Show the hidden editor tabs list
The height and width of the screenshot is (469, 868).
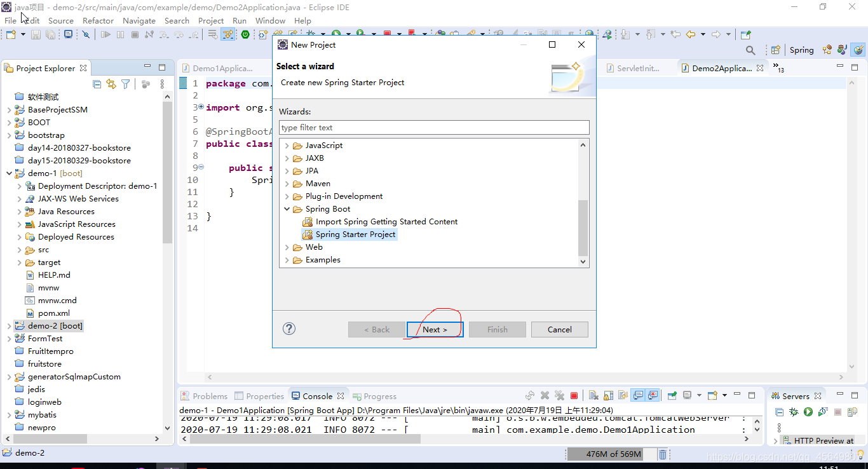[778, 67]
